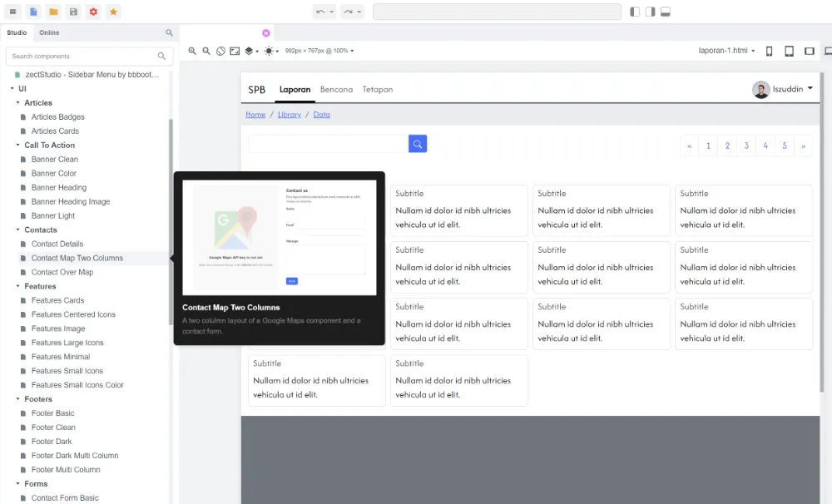Image resolution: width=832 pixels, height=504 pixels.
Task: Open the layers stack icon in the canvas toolbar
Action: 250,51
